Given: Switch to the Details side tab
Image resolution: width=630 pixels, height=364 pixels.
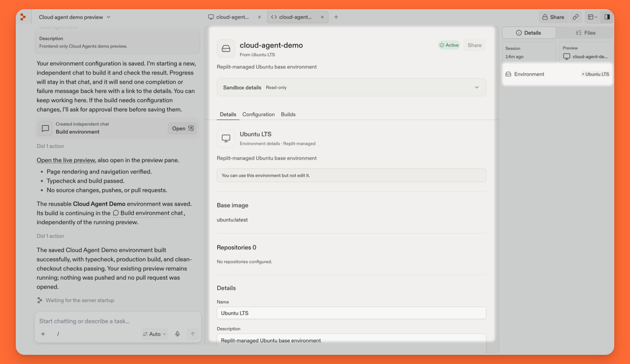Looking at the screenshot, I should pyautogui.click(x=529, y=33).
